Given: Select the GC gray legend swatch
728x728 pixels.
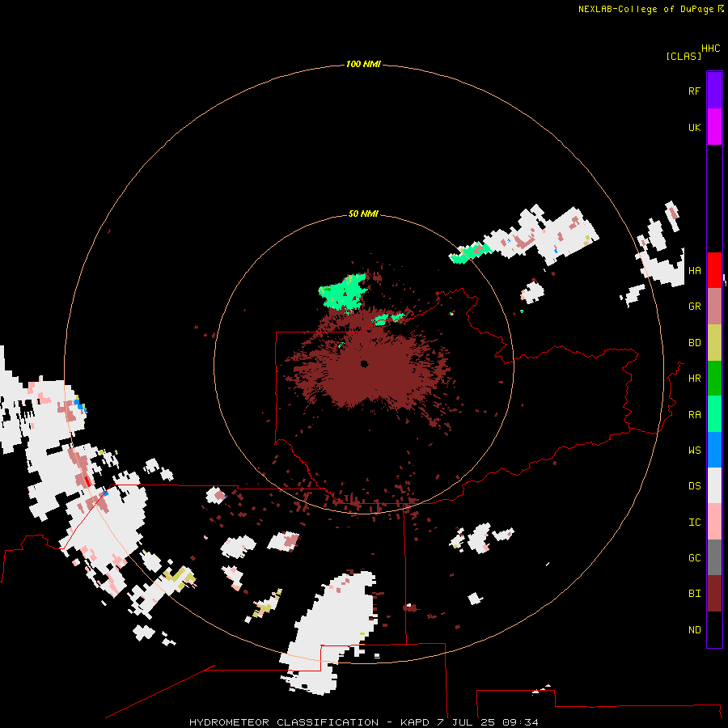Looking at the screenshot, I should pos(714,557).
